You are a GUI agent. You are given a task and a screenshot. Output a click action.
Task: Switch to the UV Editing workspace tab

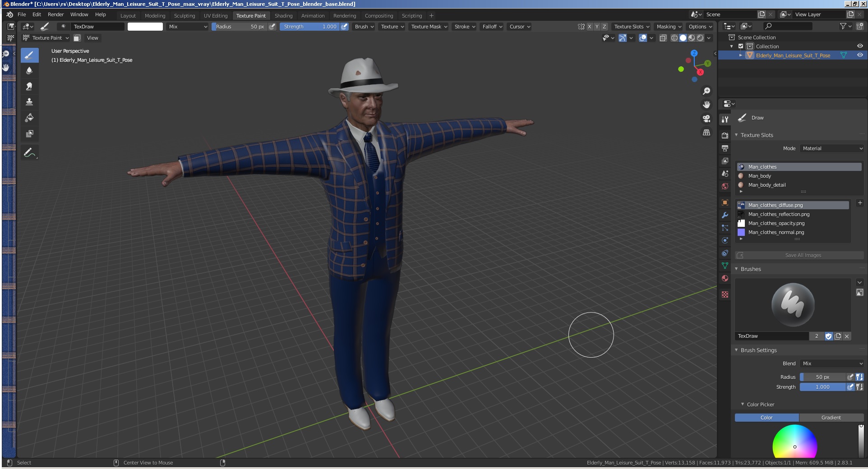tap(216, 16)
